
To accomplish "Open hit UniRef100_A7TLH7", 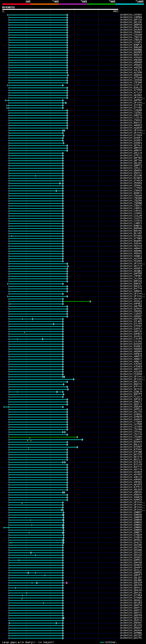I will [x=131, y=93].
